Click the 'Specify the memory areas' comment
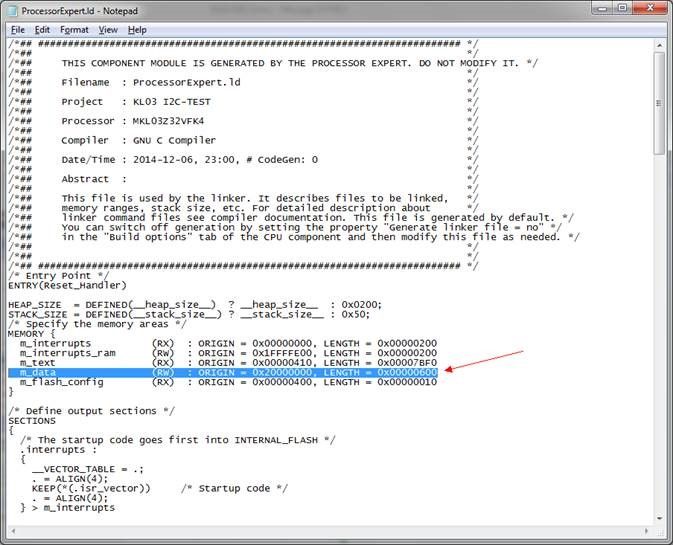Screen dimensions: 673x545 pos(97,324)
